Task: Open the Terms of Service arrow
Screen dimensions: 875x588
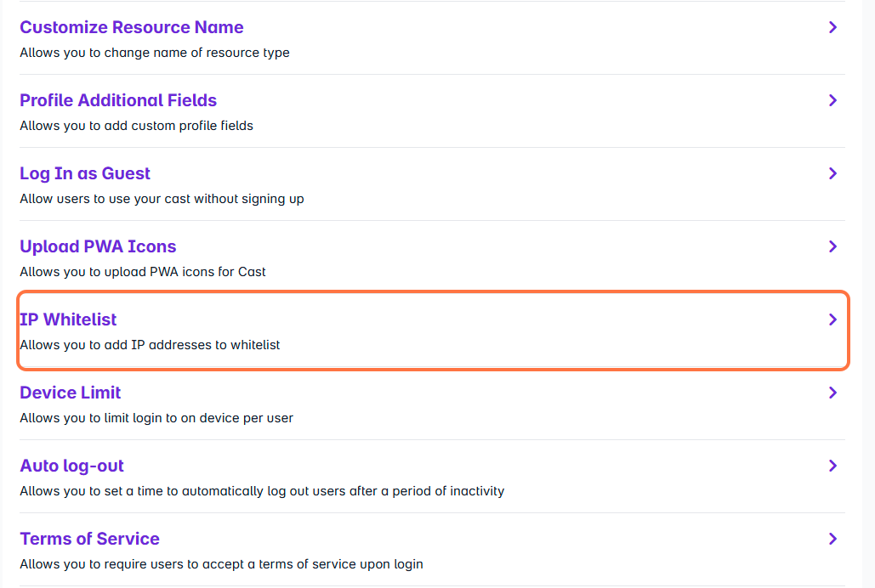Action: 832,539
